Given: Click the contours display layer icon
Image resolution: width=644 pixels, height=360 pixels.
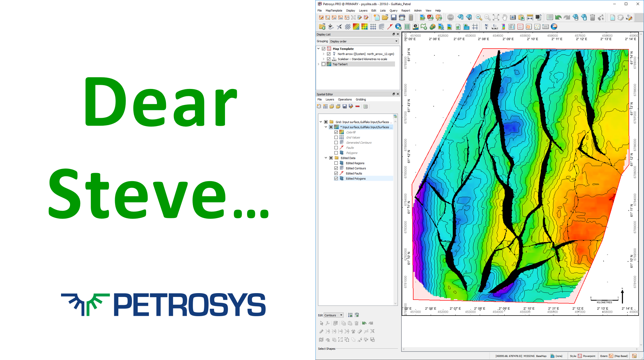Looking at the screenshot, I should tap(382, 27).
